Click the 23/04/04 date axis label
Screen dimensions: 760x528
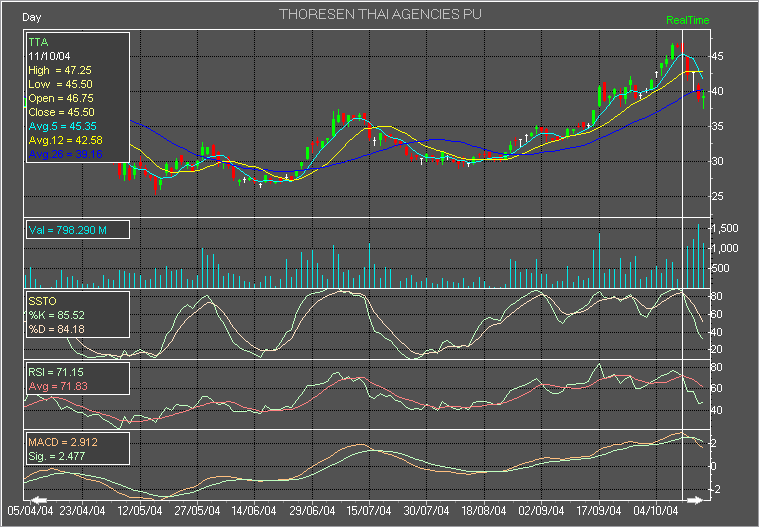pos(82,511)
